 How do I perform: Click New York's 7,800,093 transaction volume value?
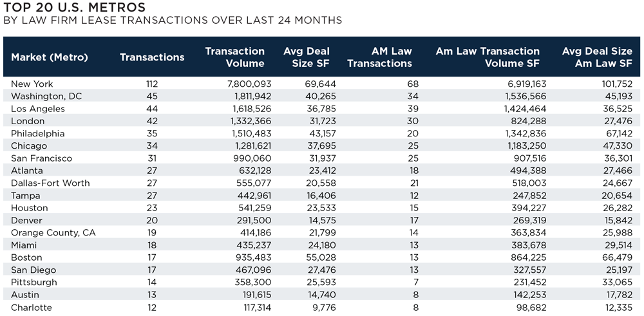248,84
